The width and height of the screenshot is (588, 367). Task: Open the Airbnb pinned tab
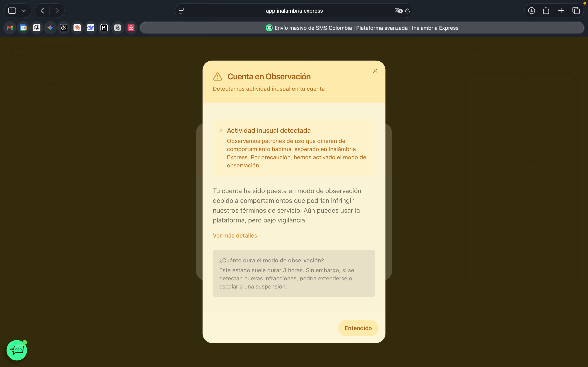[x=131, y=28]
